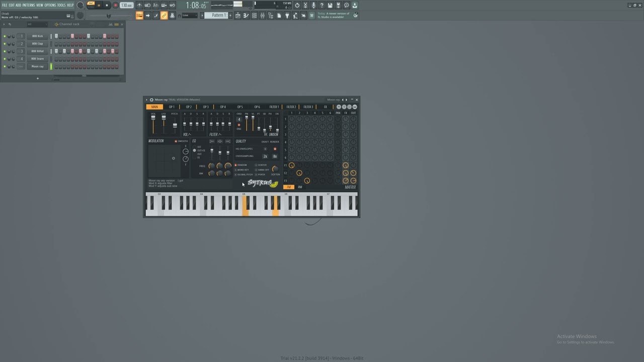Expand the channel rack play arrow menu
644x362 pixels.
pyautogui.click(x=4, y=24)
